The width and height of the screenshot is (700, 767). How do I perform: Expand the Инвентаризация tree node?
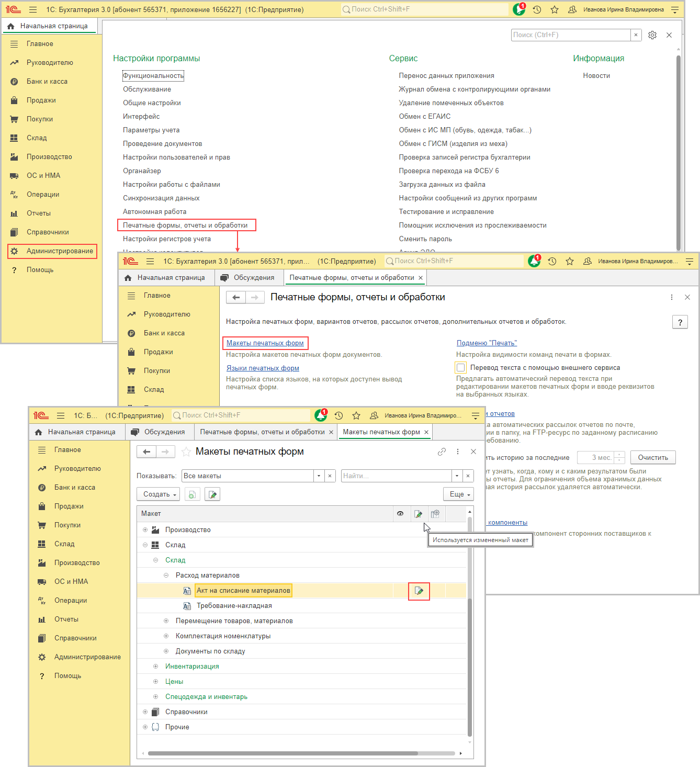[155, 667]
